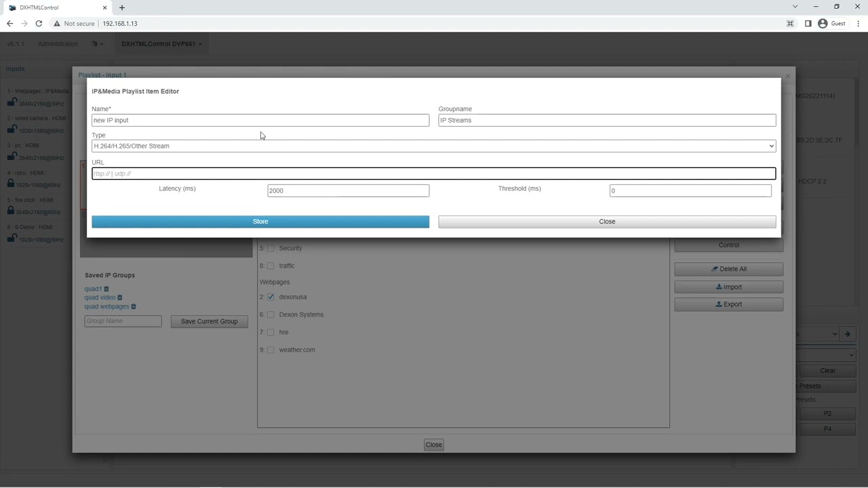Click the lock icon under 6-Demo input
This screenshot has width=868, height=488.
pyautogui.click(x=12, y=239)
